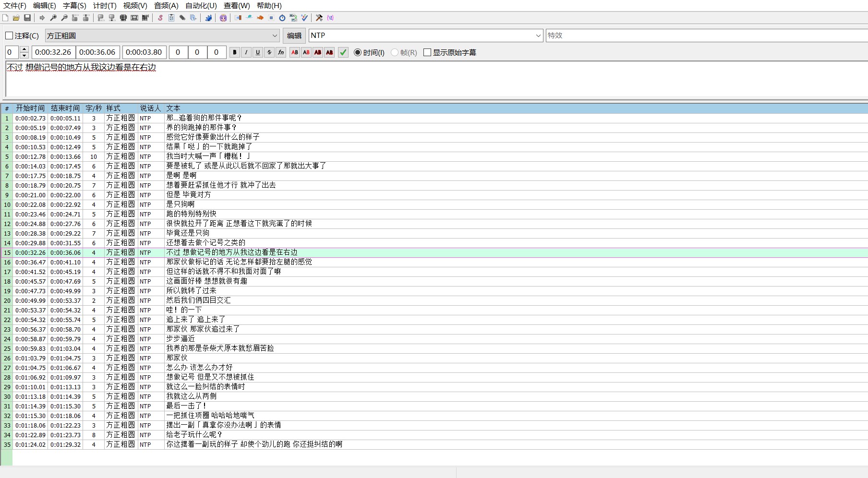The image size is (868, 478).
Task: Open Options hammer icon
Action: (319, 18)
